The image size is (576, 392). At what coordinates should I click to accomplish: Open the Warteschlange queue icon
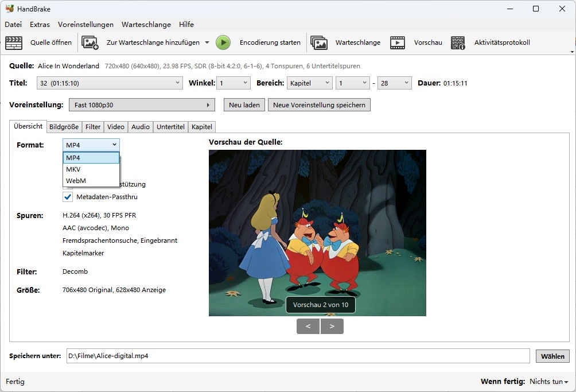click(x=319, y=42)
